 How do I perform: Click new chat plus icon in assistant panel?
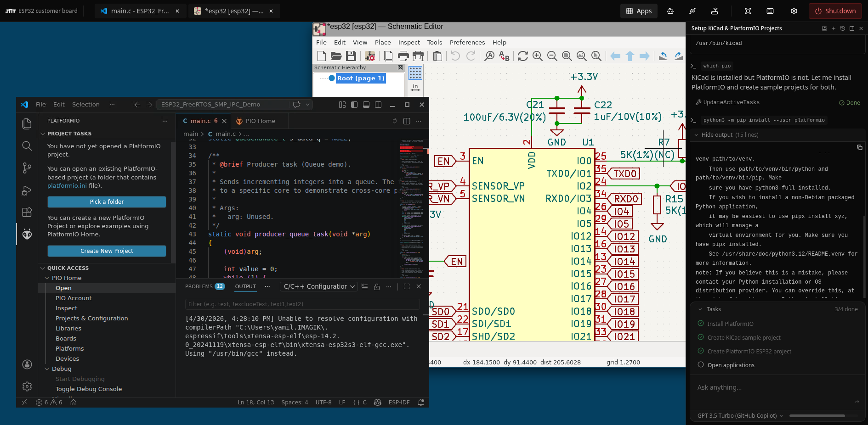tap(834, 28)
